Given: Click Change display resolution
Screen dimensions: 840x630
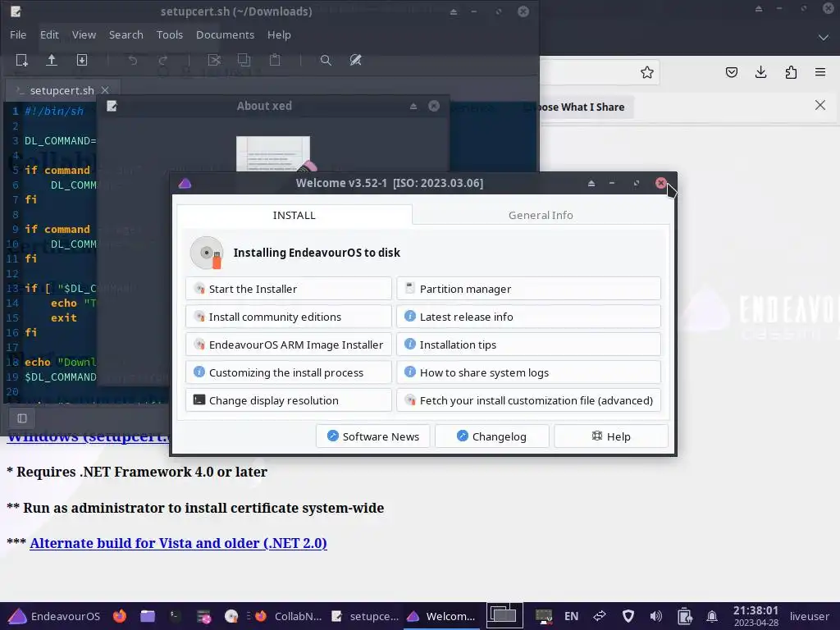Looking at the screenshot, I should pos(289,400).
